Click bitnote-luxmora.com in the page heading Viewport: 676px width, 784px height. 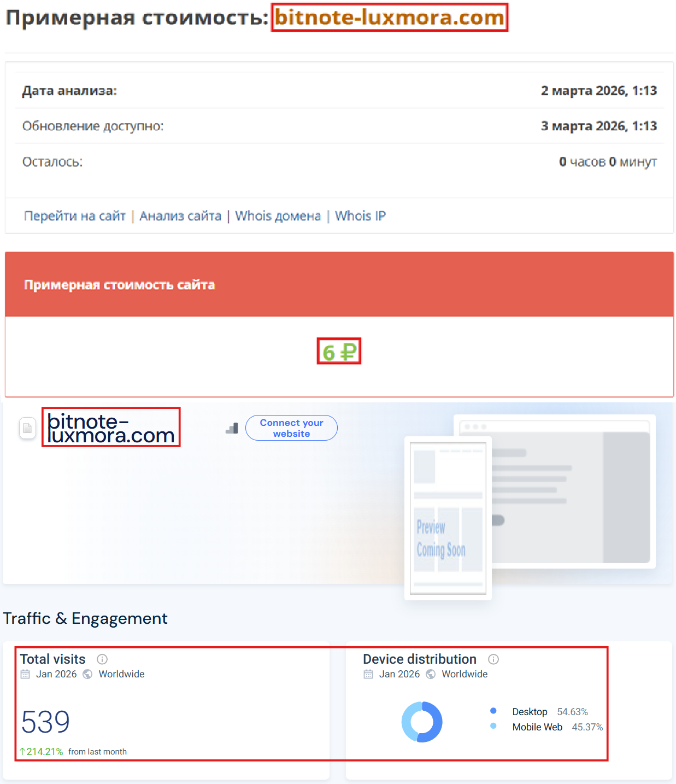(x=389, y=18)
